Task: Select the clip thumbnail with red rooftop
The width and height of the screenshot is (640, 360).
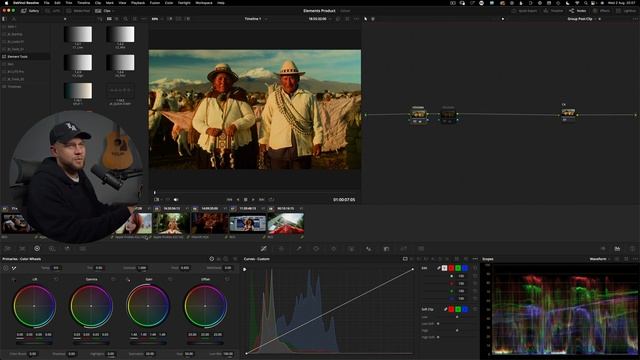Action: pos(286,223)
